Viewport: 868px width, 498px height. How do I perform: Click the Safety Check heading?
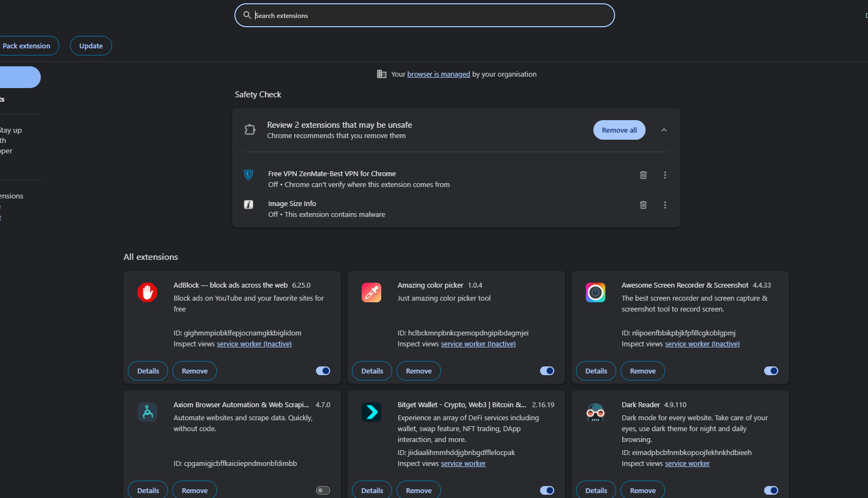[x=258, y=95]
